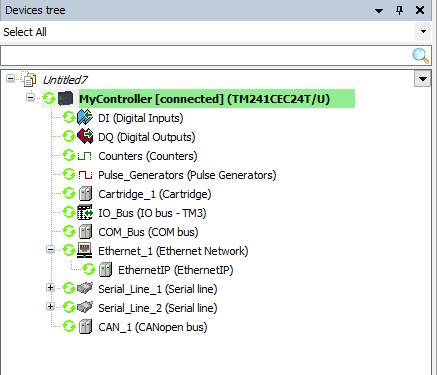
Task: Pin the Devices tree panel
Action: click(x=399, y=10)
